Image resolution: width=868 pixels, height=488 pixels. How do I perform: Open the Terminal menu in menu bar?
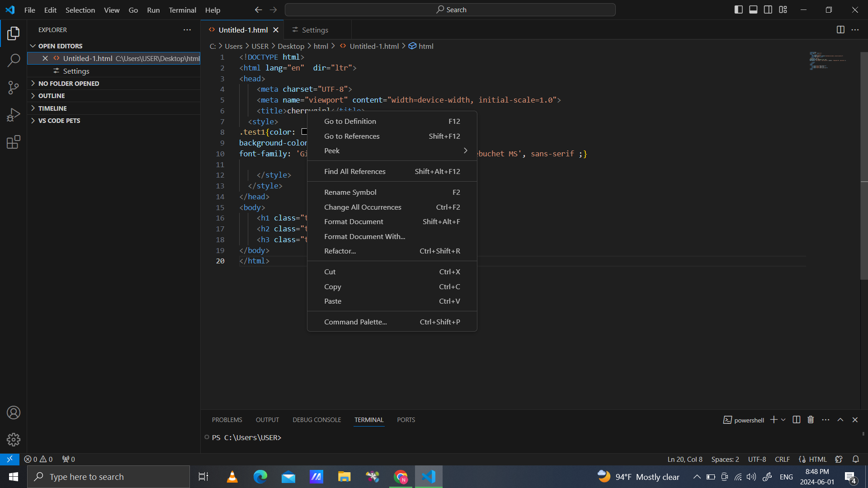pos(182,10)
